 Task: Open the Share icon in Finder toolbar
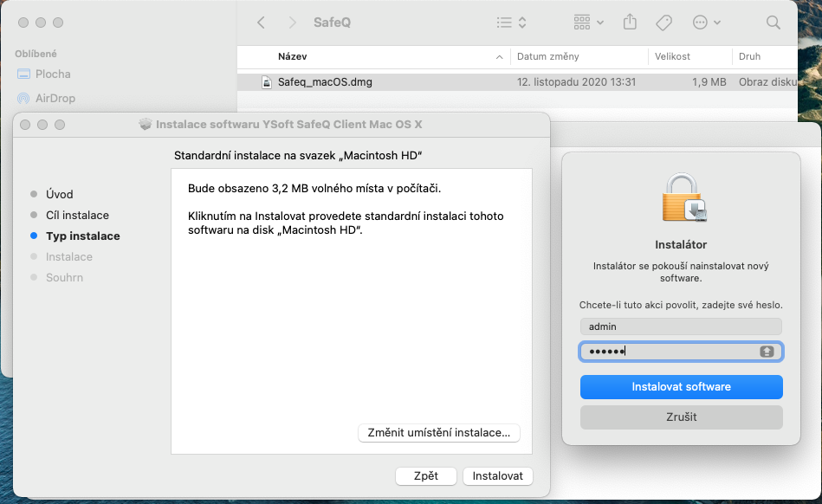click(630, 22)
